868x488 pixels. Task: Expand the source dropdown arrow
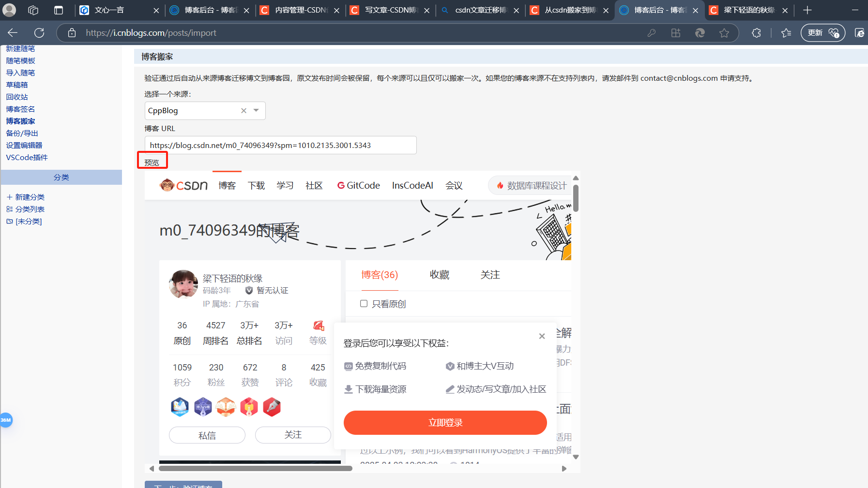pyautogui.click(x=256, y=111)
